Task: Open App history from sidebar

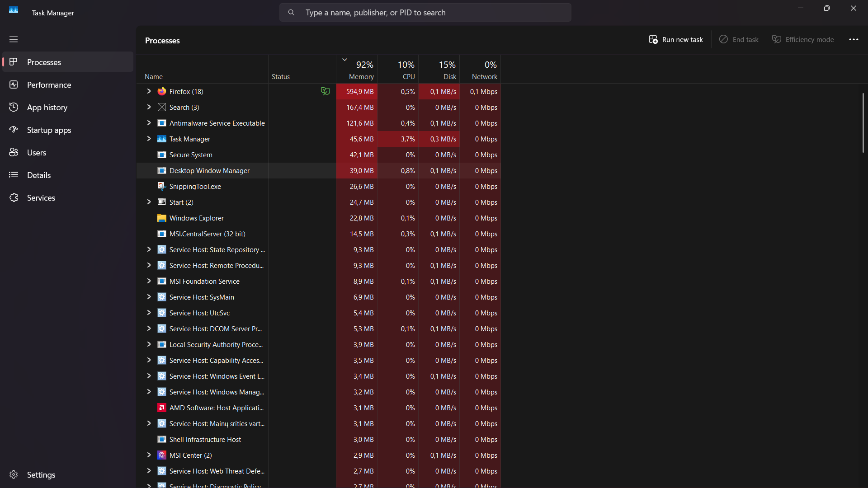Action: tap(47, 107)
